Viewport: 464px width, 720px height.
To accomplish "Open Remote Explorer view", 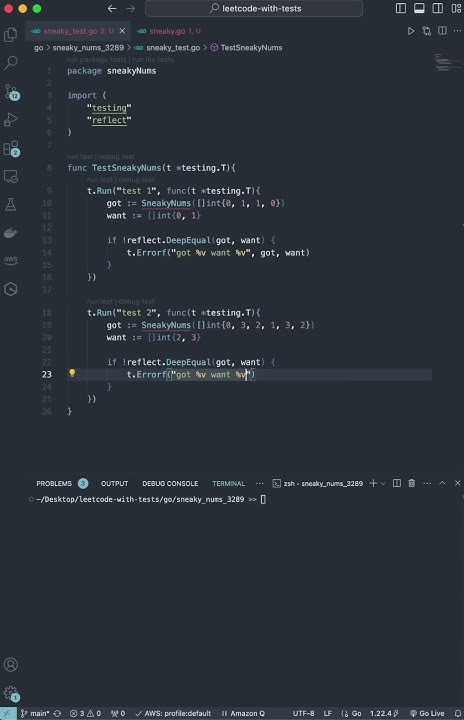I will (x=11, y=176).
